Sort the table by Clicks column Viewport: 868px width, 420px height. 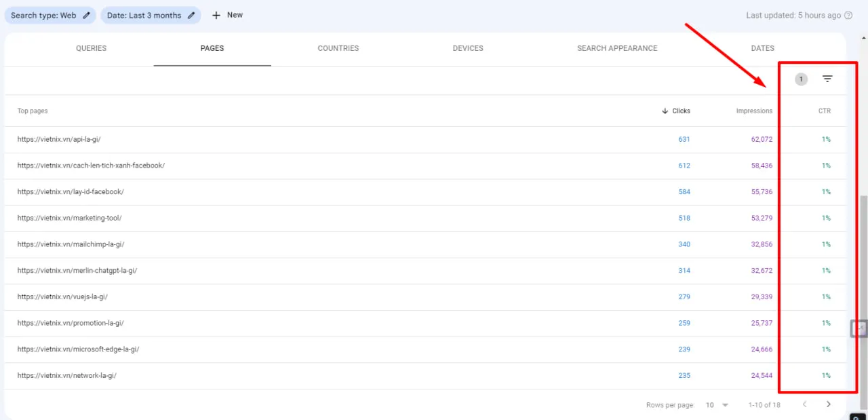click(680, 111)
